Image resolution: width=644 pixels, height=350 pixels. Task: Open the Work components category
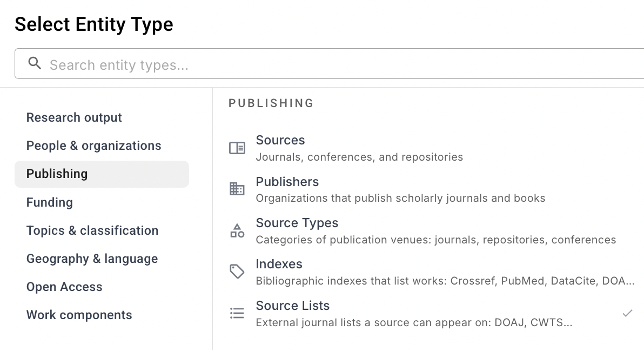pos(102,315)
